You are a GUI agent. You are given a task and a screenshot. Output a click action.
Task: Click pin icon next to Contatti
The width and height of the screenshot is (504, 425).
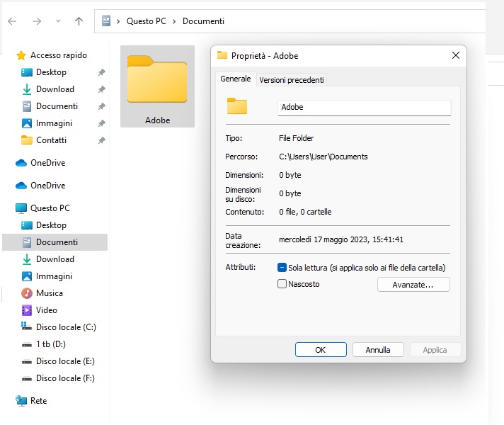point(101,140)
